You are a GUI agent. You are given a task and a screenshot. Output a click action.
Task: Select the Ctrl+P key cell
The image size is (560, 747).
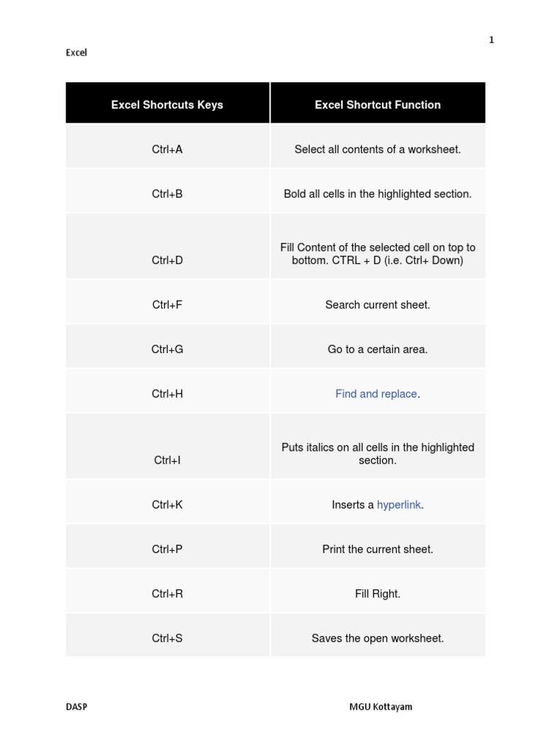pos(167,549)
